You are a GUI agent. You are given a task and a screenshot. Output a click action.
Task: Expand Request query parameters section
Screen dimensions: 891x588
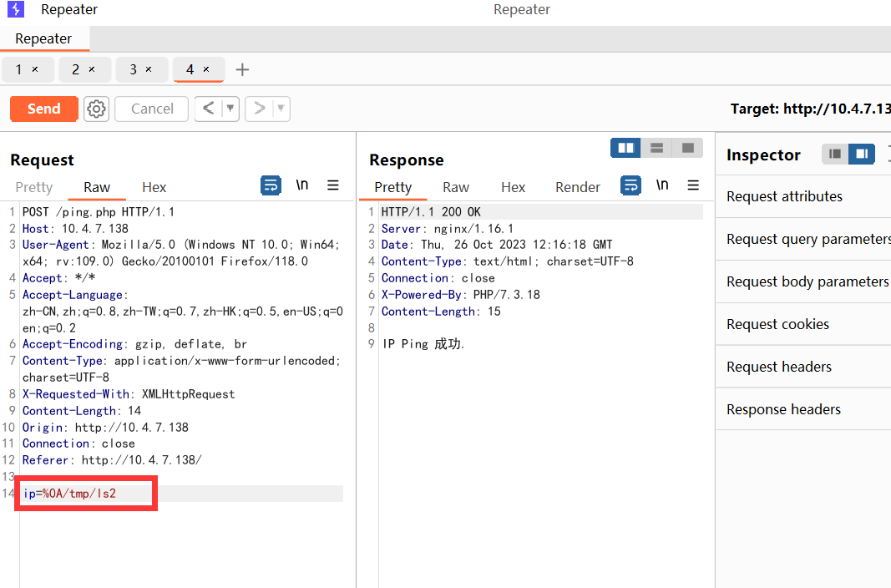(x=803, y=239)
